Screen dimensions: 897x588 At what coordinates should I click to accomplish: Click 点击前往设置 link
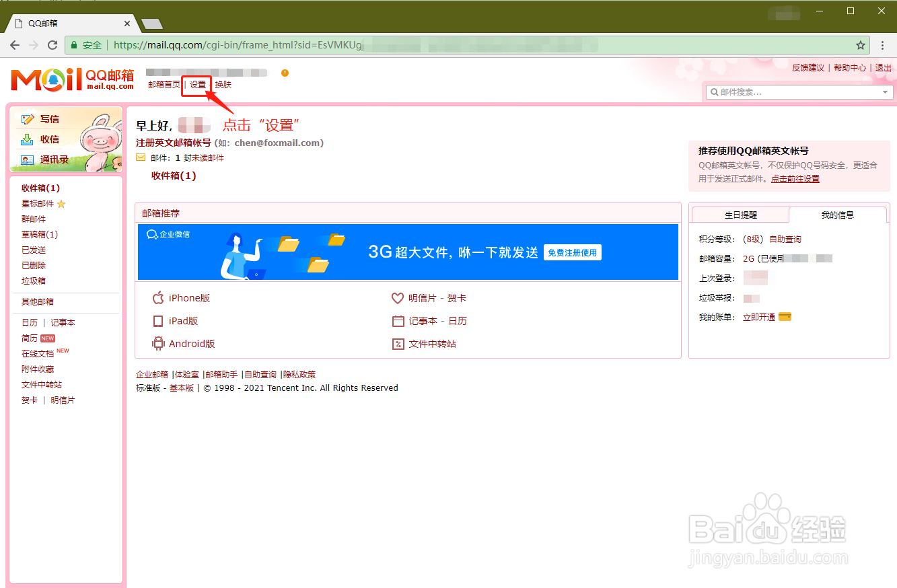(795, 179)
